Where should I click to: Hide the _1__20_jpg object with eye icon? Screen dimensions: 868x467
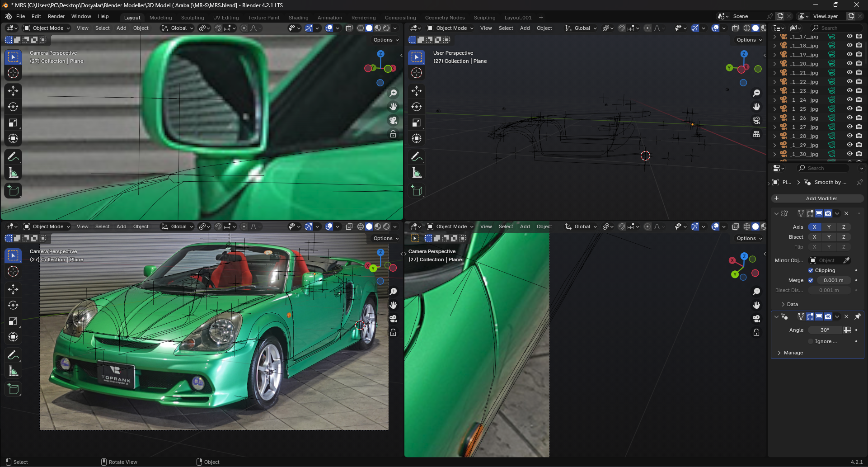849,64
